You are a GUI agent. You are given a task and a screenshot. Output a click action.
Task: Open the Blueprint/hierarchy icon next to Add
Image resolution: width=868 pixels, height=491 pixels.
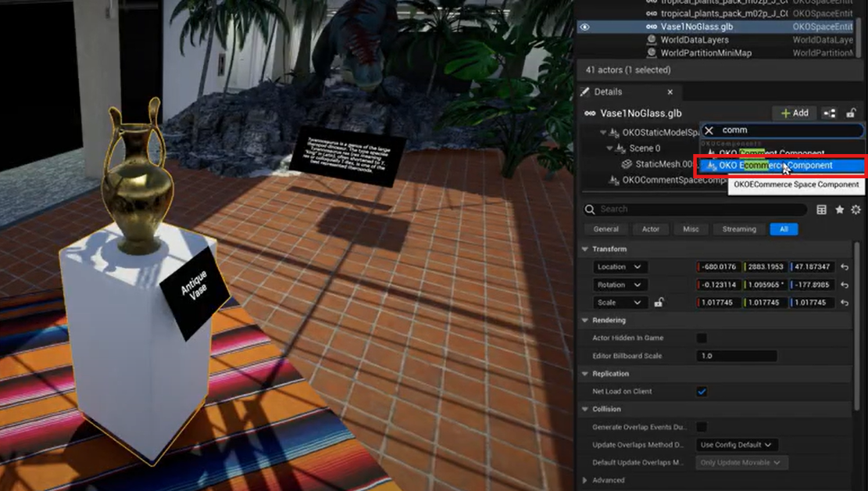[830, 113]
